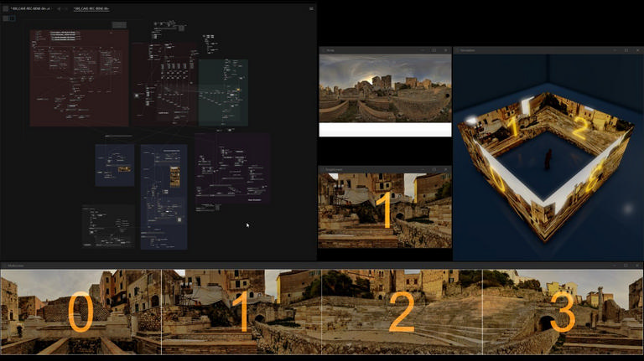Maximize the Multiscreen window
Viewport: 644px width, 361px height.
[x=626, y=266]
